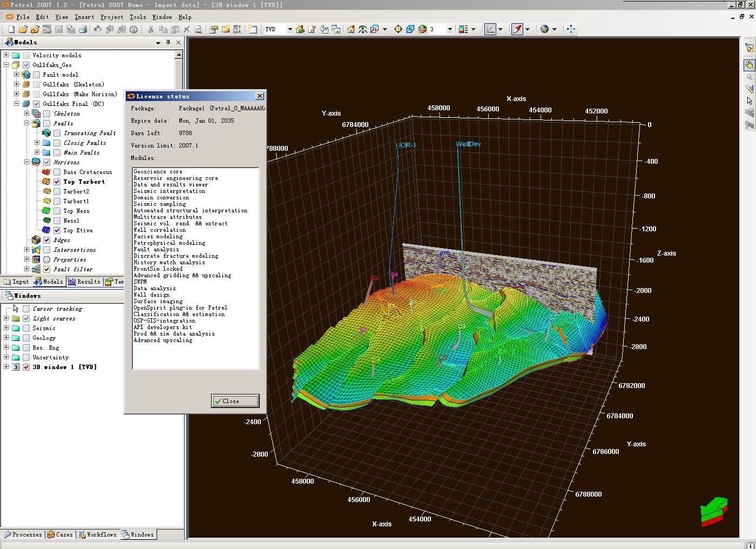Viewport: 756px width, 549px height.
Task: Click the globe icon in toolbar
Action: tap(544, 29)
